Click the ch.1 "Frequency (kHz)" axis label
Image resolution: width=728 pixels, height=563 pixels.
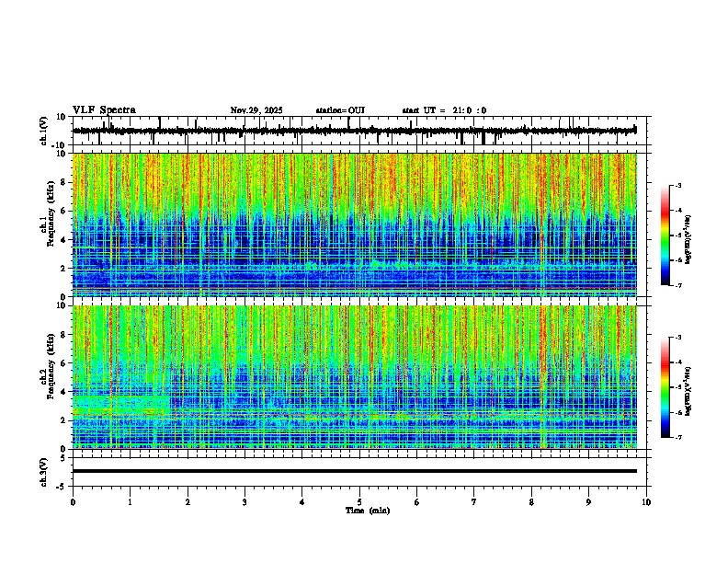pyautogui.click(x=51, y=214)
